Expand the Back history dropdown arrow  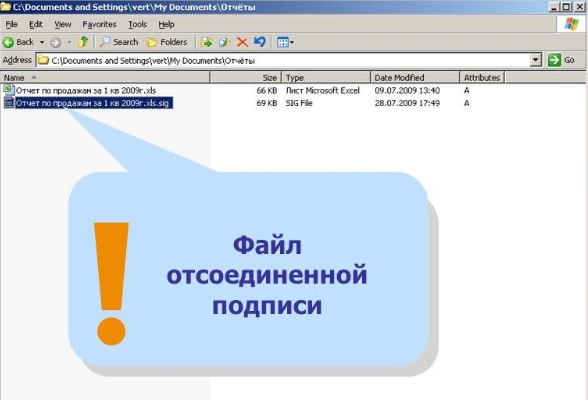42,42
